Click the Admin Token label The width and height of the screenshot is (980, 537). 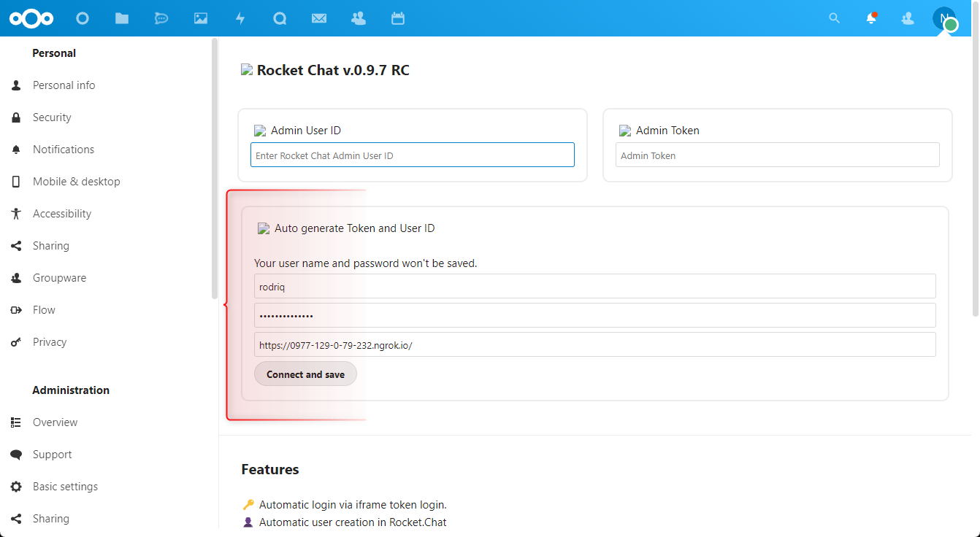667,131
